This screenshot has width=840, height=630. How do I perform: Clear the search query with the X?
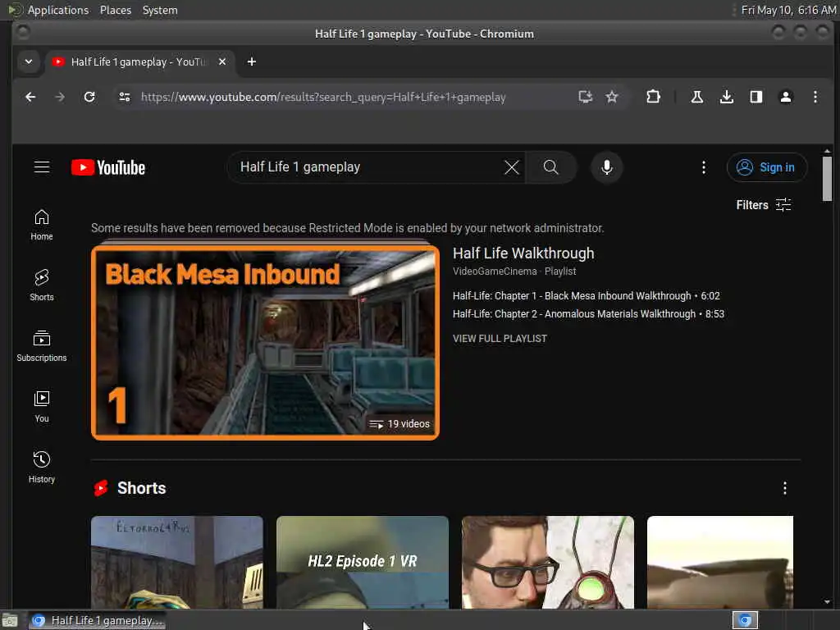click(x=512, y=167)
